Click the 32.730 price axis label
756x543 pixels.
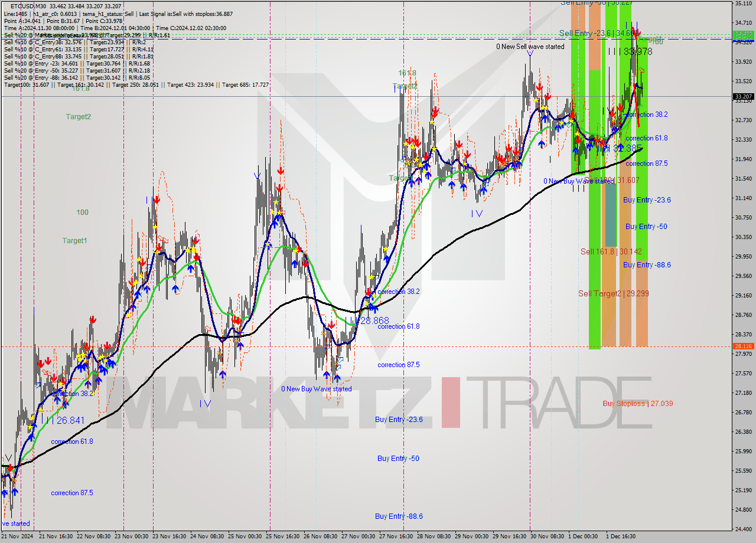[x=743, y=120]
